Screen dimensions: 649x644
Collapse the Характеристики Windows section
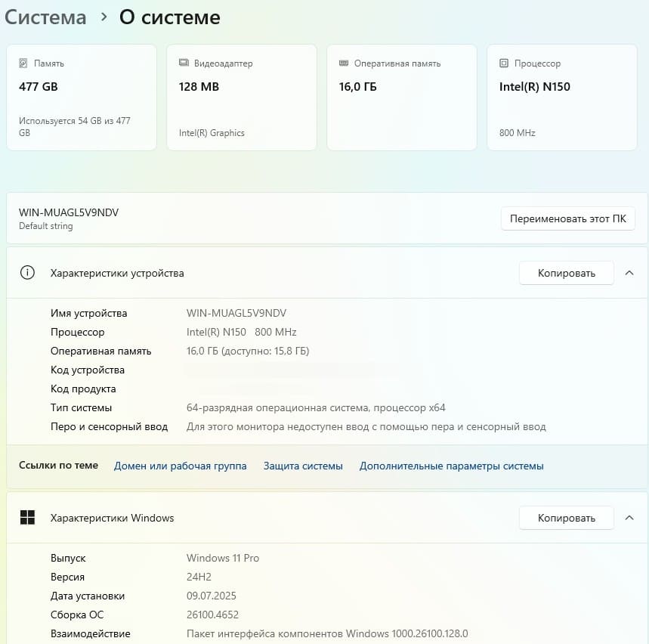point(629,518)
